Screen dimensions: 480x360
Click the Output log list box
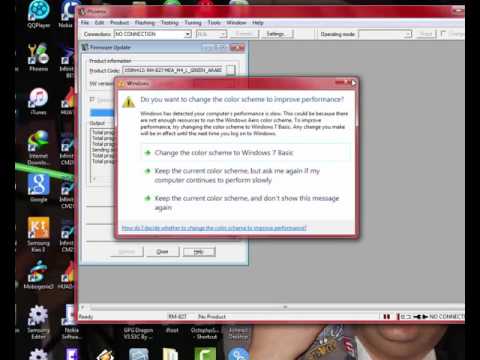coord(103,156)
